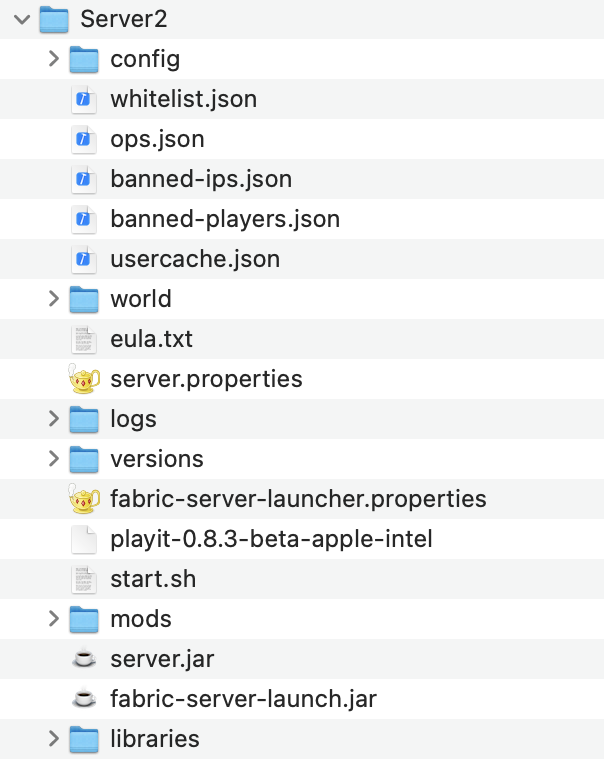The width and height of the screenshot is (604, 762).
Task: Click the start.sh script document icon
Action: coord(84,579)
